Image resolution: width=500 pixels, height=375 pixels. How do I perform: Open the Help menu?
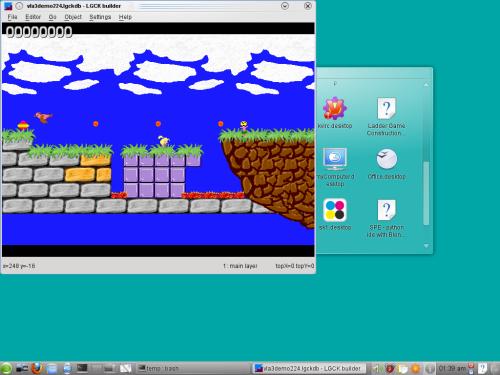point(125,17)
